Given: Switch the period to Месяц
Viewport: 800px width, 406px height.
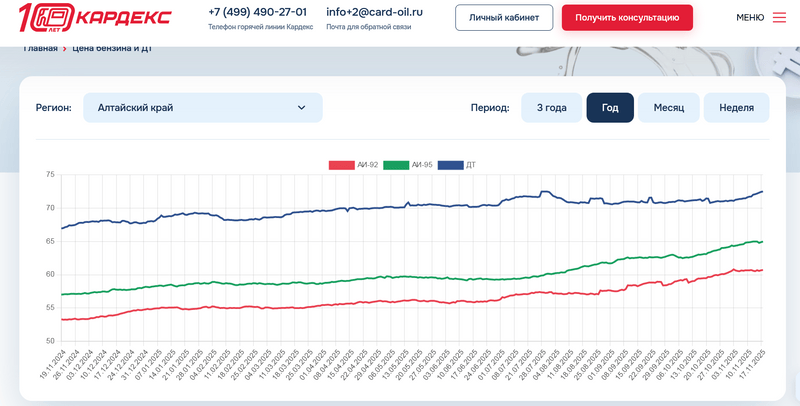Looking at the screenshot, I should click(668, 108).
